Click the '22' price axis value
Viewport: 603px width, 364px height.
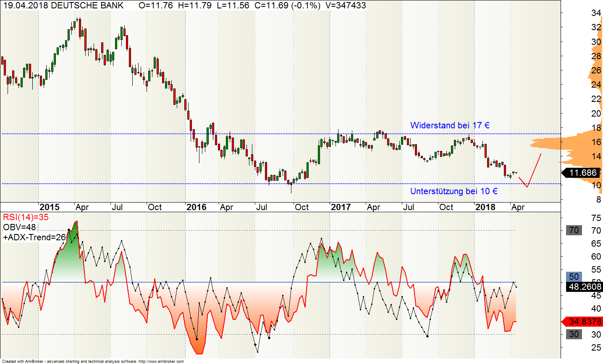tap(596, 99)
